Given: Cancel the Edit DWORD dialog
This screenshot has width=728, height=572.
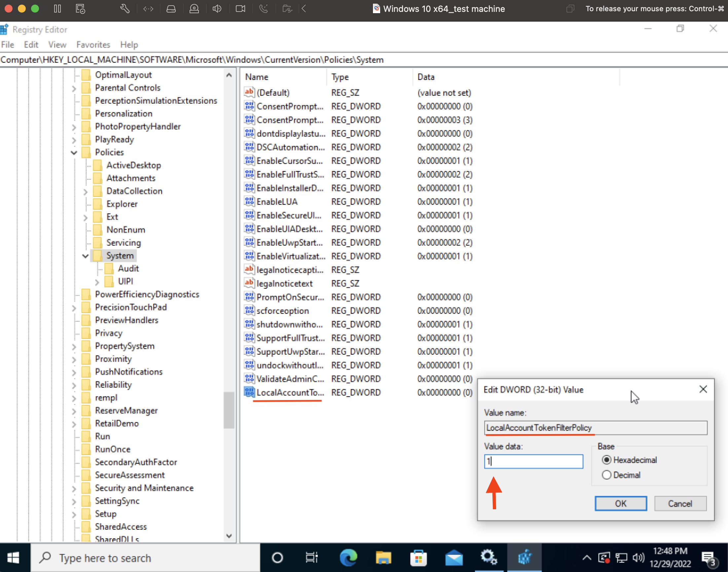Looking at the screenshot, I should click(680, 503).
